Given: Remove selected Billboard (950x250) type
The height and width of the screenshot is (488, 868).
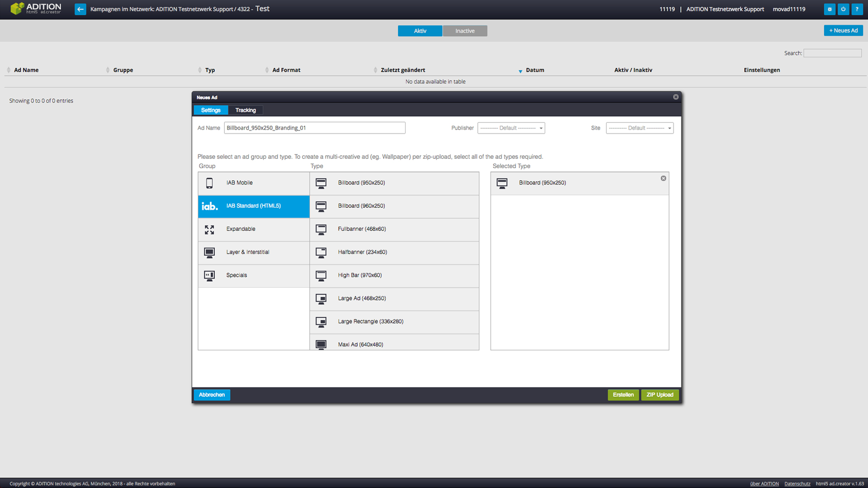Looking at the screenshot, I should click(x=663, y=178).
